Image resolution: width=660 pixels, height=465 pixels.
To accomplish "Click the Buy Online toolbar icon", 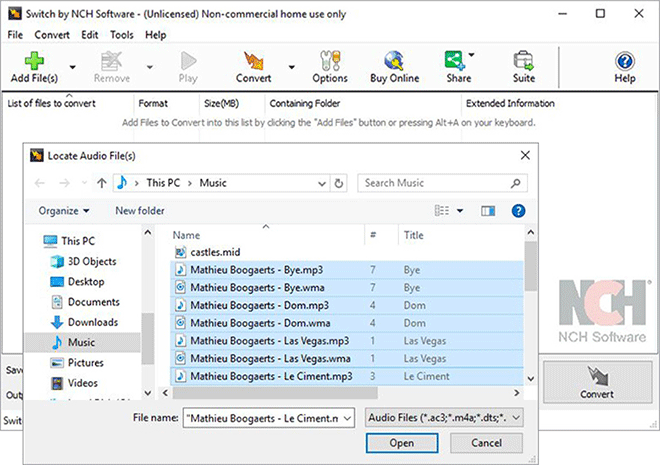I will (x=394, y=67).
